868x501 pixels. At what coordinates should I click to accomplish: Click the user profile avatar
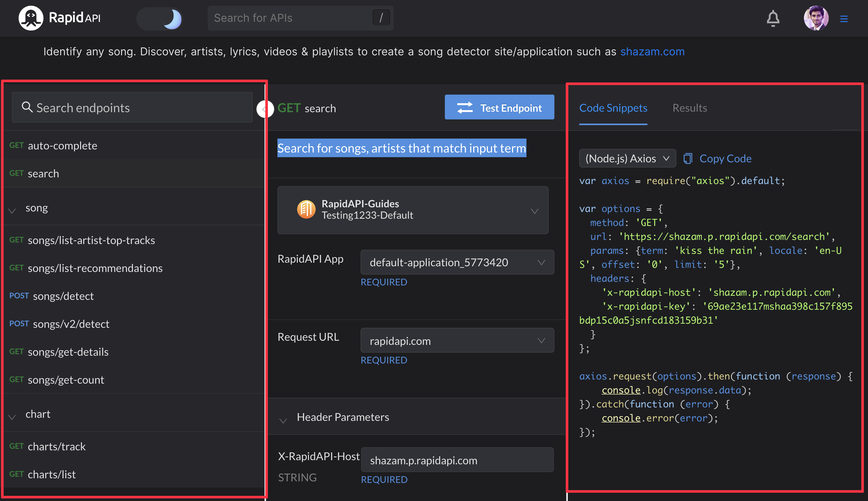click(816, 18)
